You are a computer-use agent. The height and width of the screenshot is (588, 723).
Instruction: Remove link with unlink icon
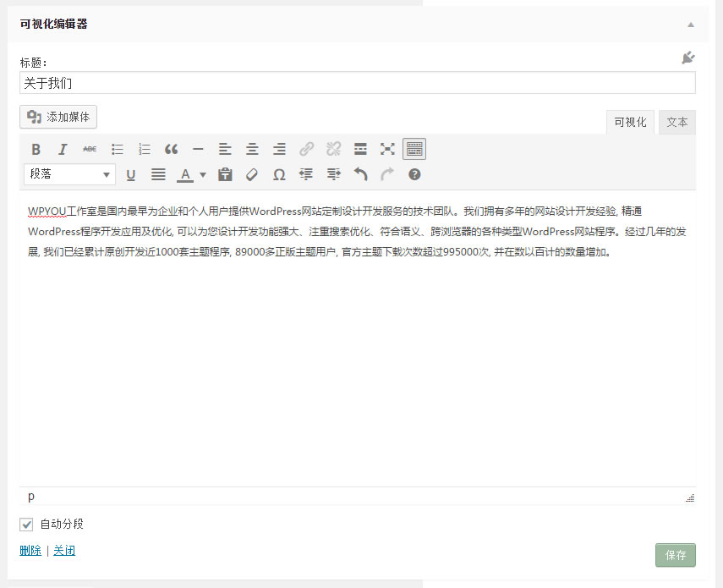pos(333,149)
